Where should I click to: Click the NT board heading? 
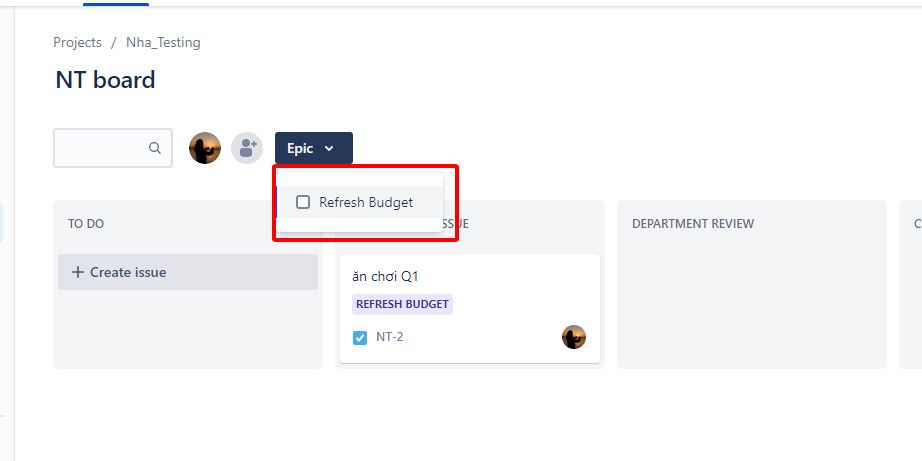[x=105, y=79]
